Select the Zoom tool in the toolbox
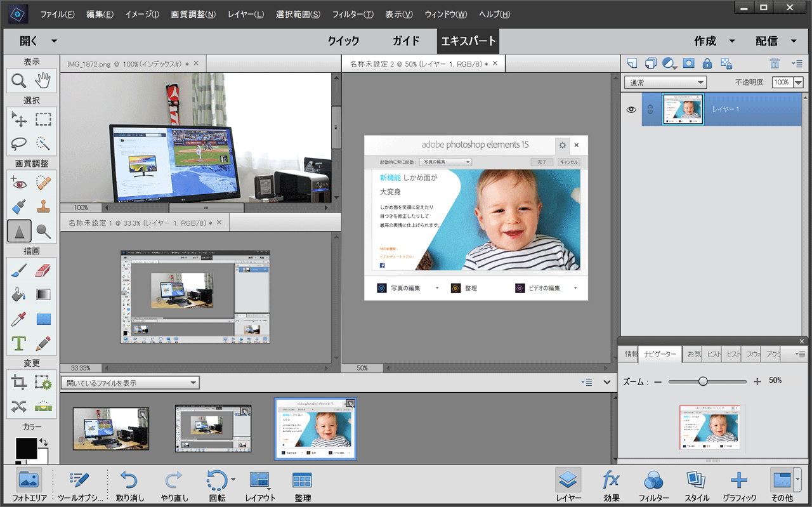 click(x=19, y=81)
